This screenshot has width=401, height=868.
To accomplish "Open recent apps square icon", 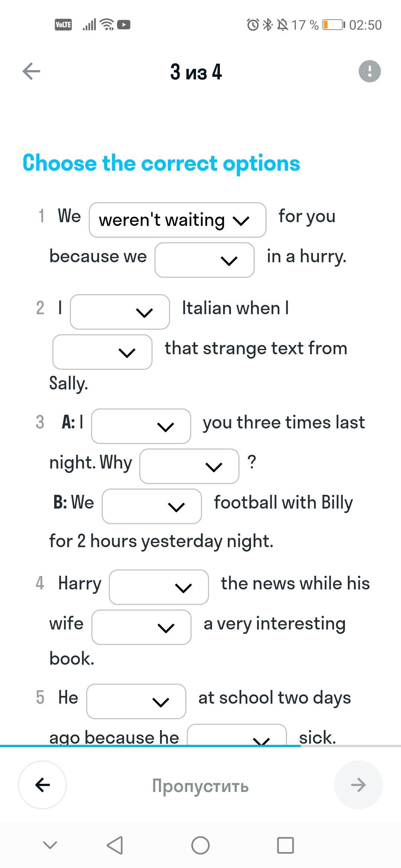I will pos(286,845).
